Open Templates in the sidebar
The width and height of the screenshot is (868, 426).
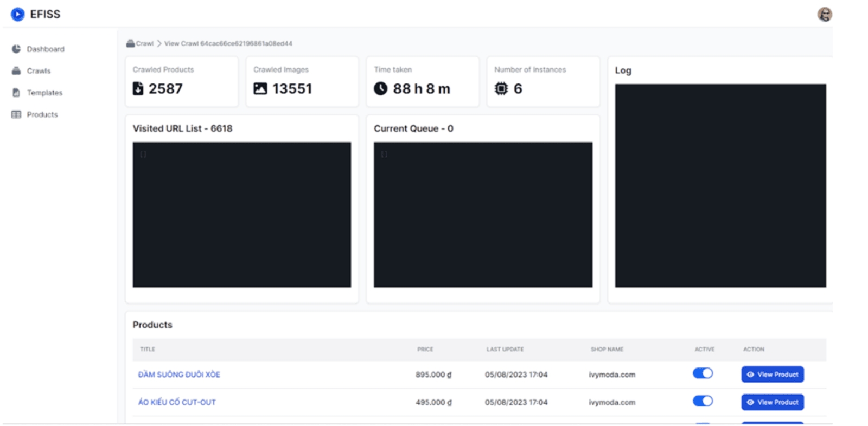tap(44, 93)
